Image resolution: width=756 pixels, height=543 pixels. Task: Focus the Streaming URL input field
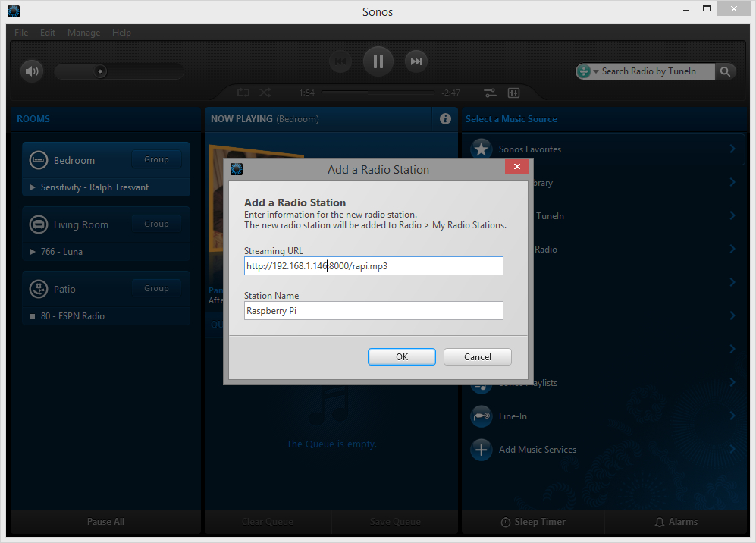(x=374, y=265)
